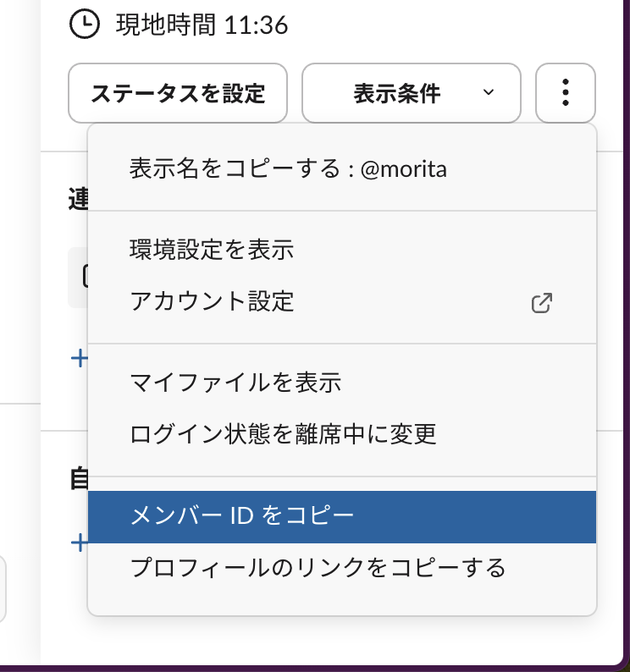Choose 環境設定を表示 from the menu
630x672 pixels.
click(212, 250)
